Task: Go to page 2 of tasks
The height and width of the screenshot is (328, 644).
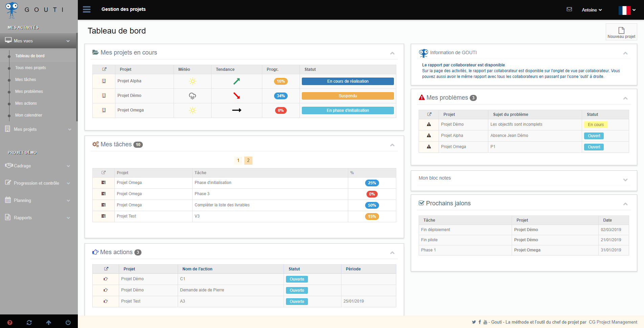Action: pos(248,161)
